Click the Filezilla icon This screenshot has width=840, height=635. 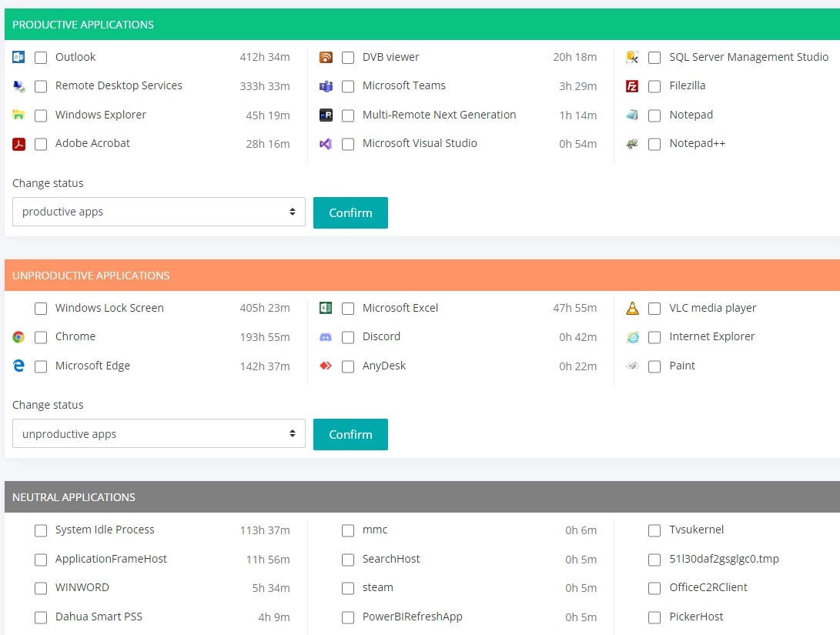coord(632,86)
